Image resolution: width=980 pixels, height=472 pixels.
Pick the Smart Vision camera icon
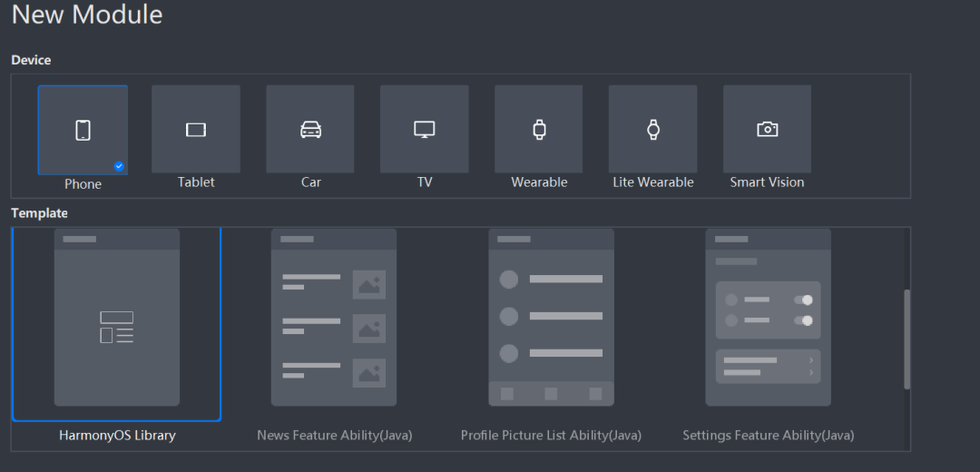pyautogui.click(x=768, y=130)
